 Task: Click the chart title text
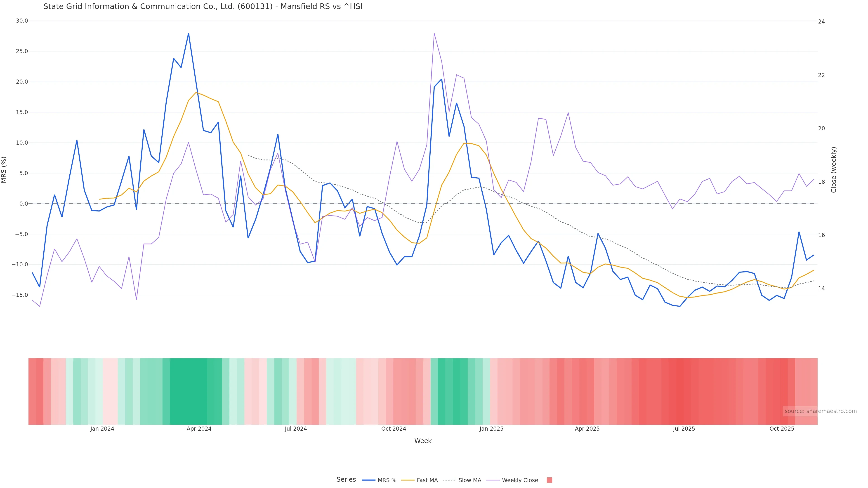[203, 6]
